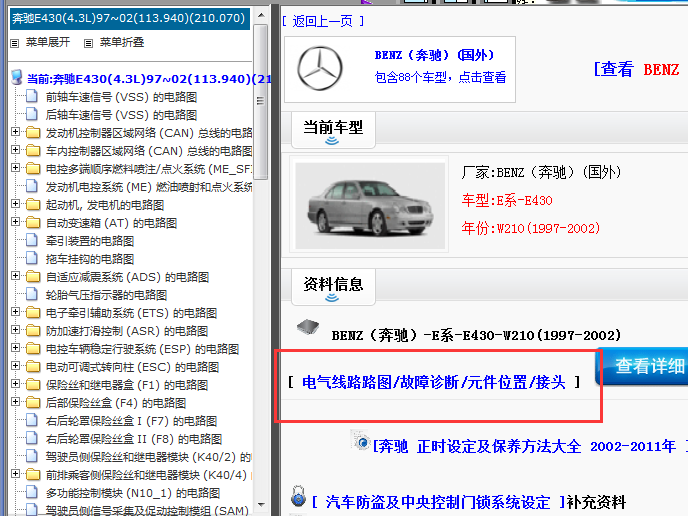Click the tree panel scroll-down arrow

point(261,505)
